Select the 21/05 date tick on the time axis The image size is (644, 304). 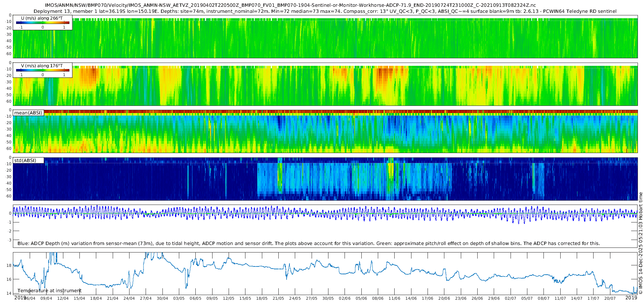coord(278,299)
